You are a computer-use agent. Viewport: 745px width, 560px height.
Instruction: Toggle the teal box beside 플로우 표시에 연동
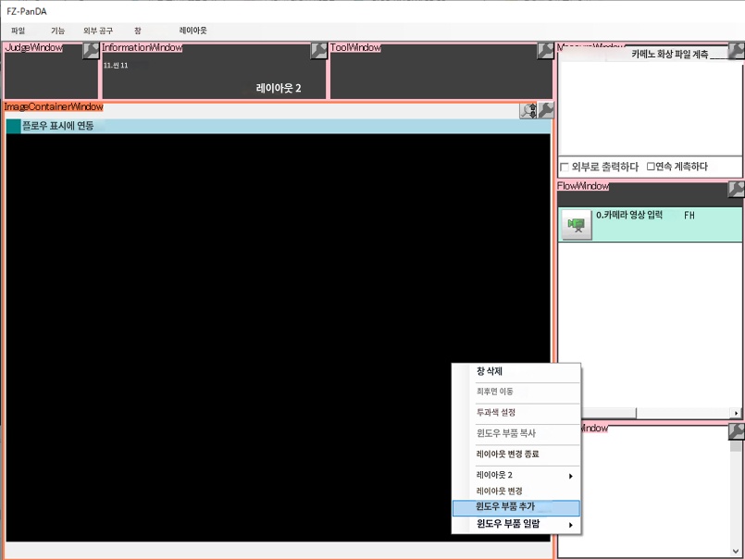pos(13,126)
